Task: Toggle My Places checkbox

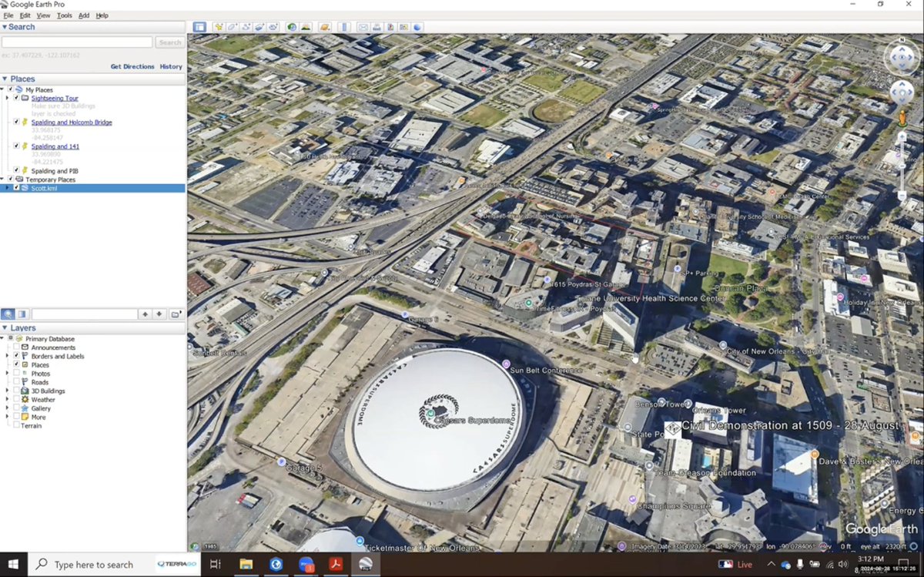Action: [11, 89]
